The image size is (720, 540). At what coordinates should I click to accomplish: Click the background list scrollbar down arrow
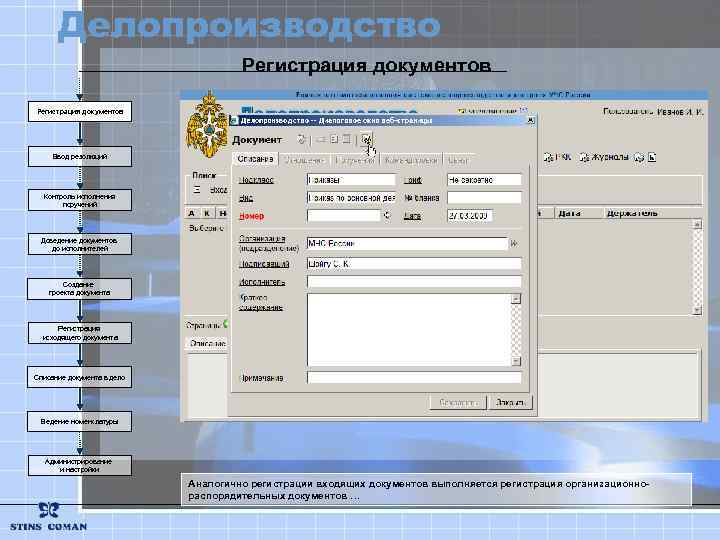pos(697,310)
